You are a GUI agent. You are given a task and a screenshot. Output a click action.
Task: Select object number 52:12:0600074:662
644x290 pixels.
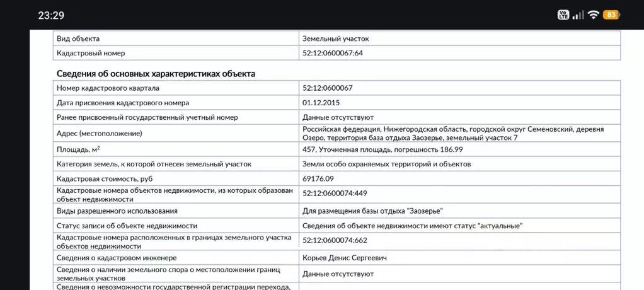pos(335,241)
